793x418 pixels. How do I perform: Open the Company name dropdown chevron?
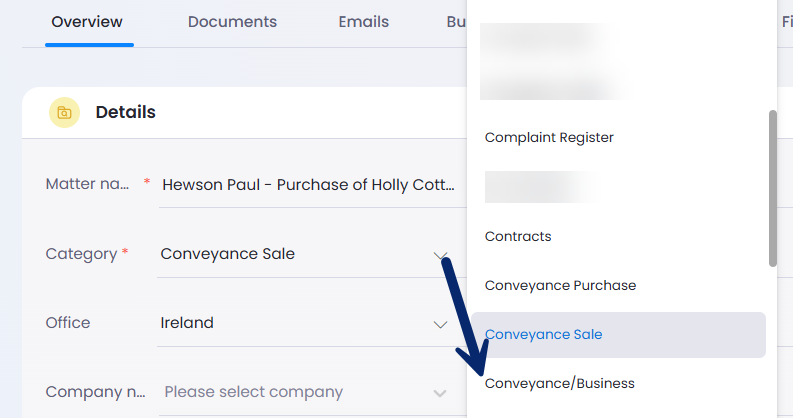(x=439, y=393)
